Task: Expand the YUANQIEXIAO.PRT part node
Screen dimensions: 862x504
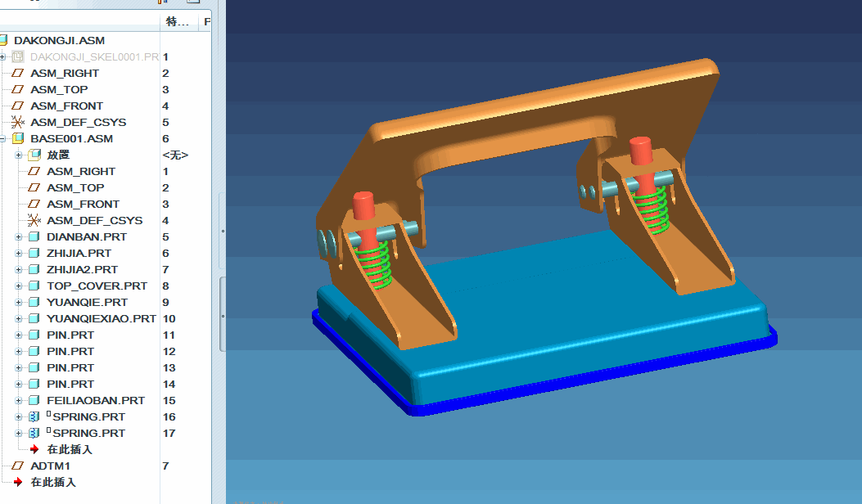Action: [x=19, y=318]
